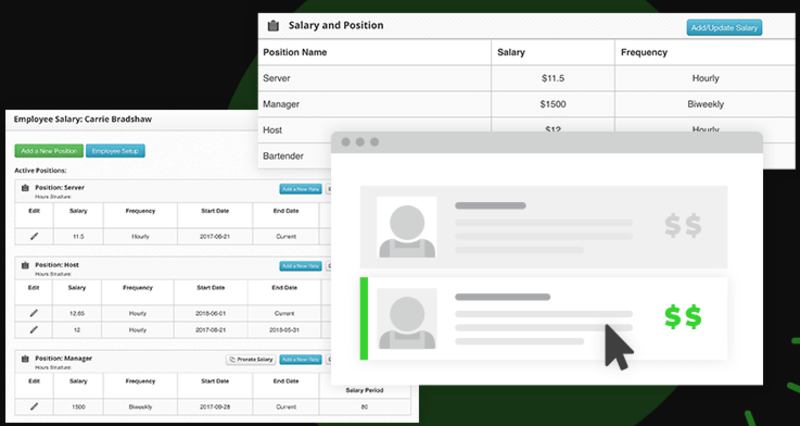Click the green double-dollar sign icon
This screenshot has width=800, height=426.
coord(684,316)
